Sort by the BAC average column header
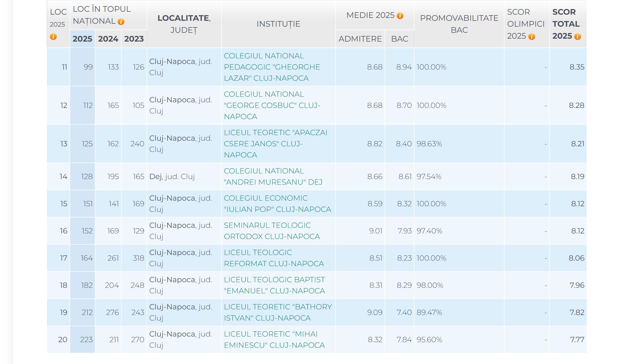The width and height of the screenshot is (617, 364). 400,39
